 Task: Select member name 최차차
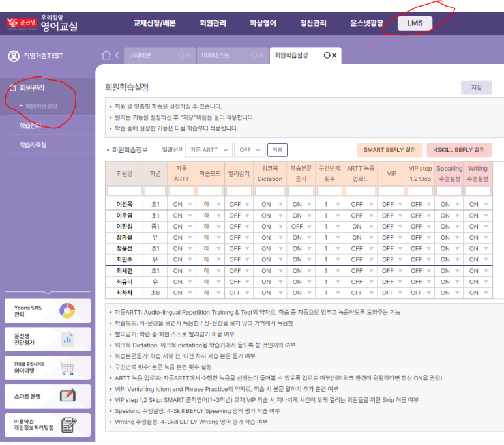pos(125,293)
